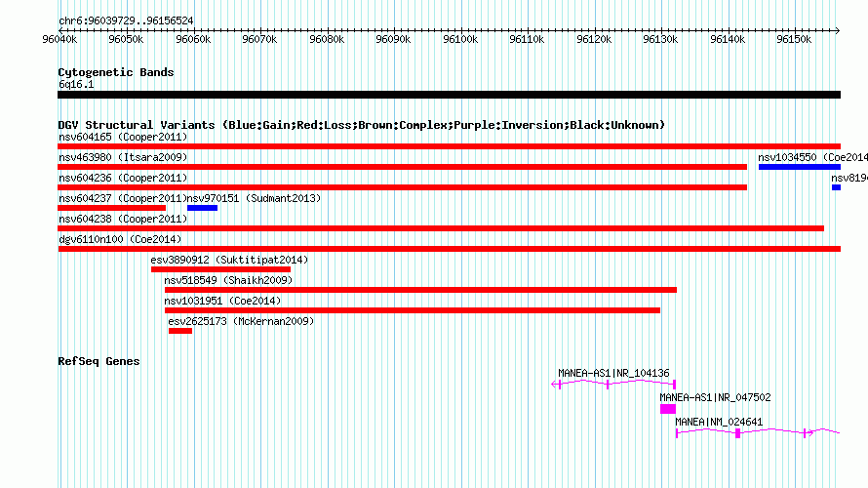This screenshot has height=488, width=868.
Task: Click the 96100k ruler tick label
Action: click(460, 39)
